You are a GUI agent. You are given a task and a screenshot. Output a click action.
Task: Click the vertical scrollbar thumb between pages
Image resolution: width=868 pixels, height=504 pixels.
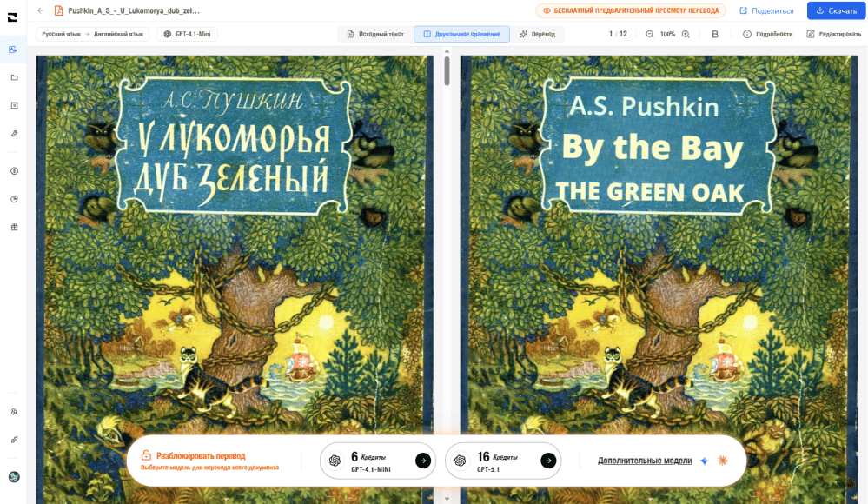tap(447, 71)
